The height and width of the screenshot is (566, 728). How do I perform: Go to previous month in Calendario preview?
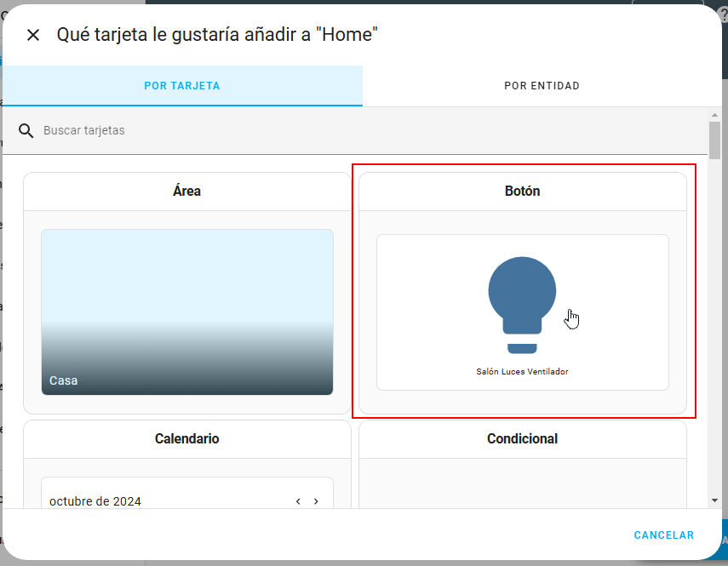click(x=298, y=501)
